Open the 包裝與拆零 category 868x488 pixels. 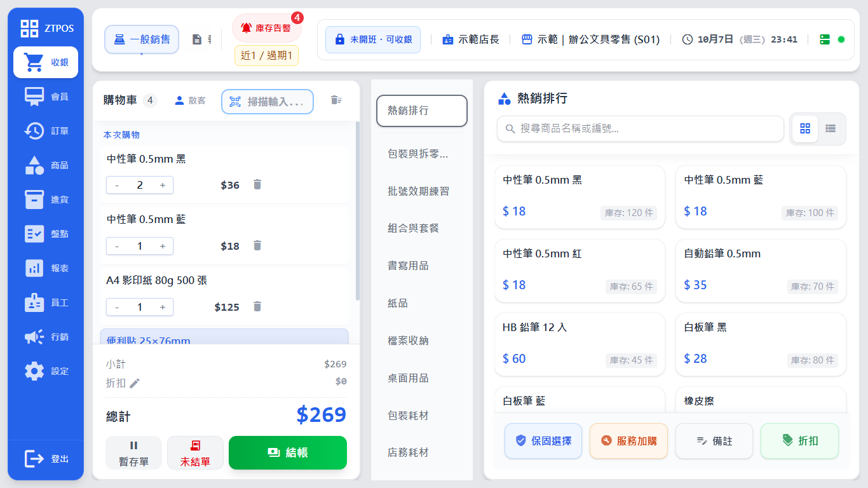tap(422, 154)
